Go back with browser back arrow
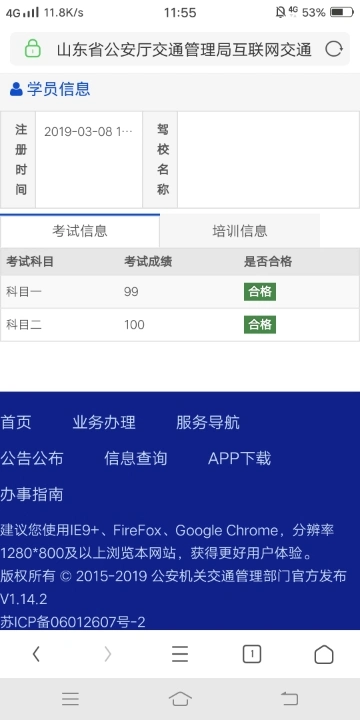Image resolution: width=360 pixels, height=720 pixels. [36, 654]
